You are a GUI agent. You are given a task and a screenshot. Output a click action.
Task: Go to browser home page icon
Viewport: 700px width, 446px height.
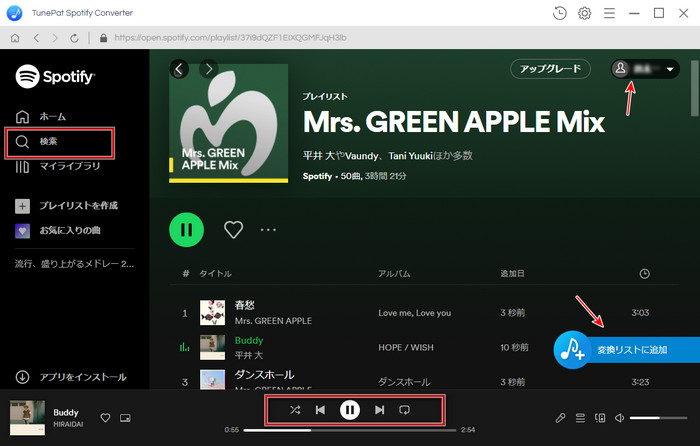point(15,38)
